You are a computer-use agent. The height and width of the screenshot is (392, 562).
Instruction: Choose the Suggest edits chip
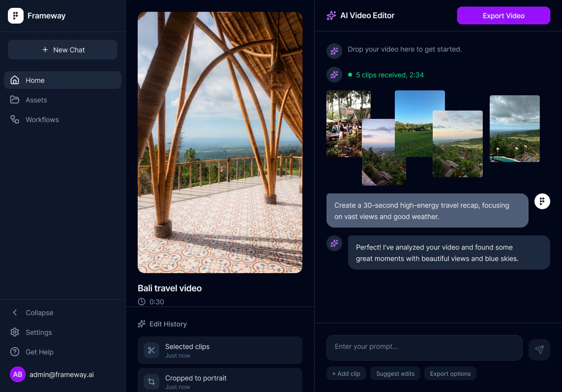[x=395, y=374]
